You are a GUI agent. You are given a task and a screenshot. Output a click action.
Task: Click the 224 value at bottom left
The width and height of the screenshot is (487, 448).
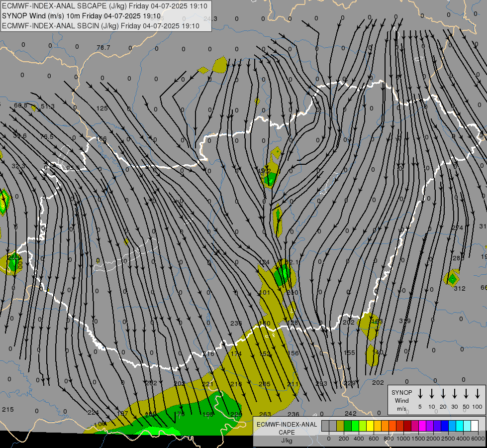pyautogui.click(x=93, y=412)
